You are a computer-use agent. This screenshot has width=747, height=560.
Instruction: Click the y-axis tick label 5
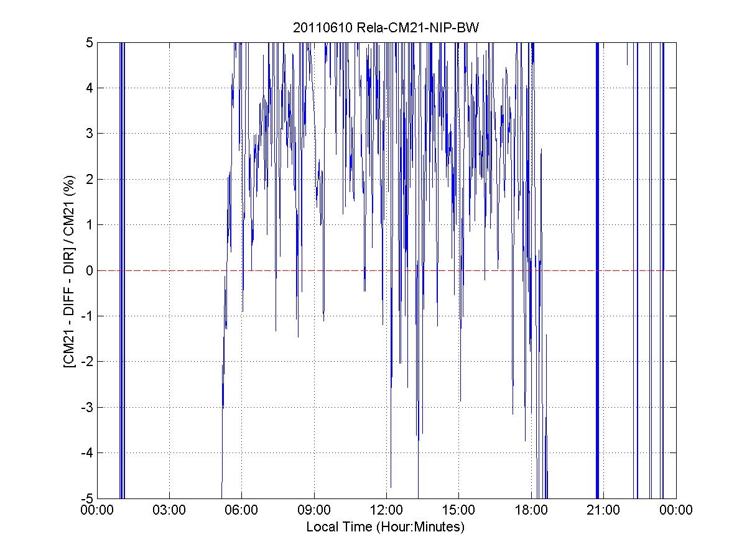point(90,42)
